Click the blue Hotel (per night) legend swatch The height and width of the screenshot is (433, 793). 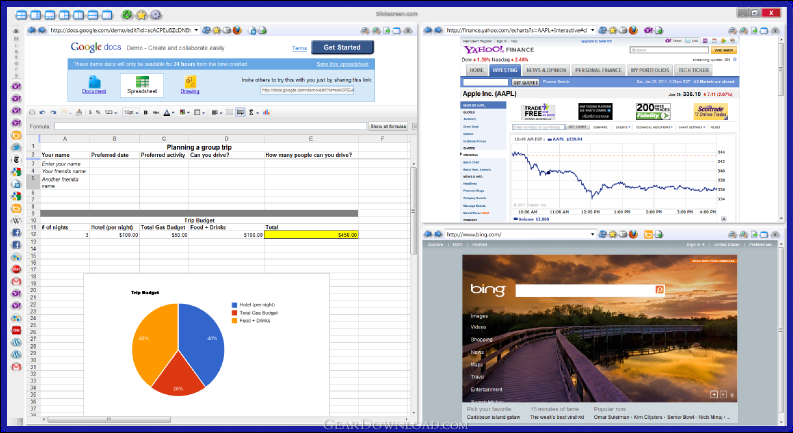(234, 305)
